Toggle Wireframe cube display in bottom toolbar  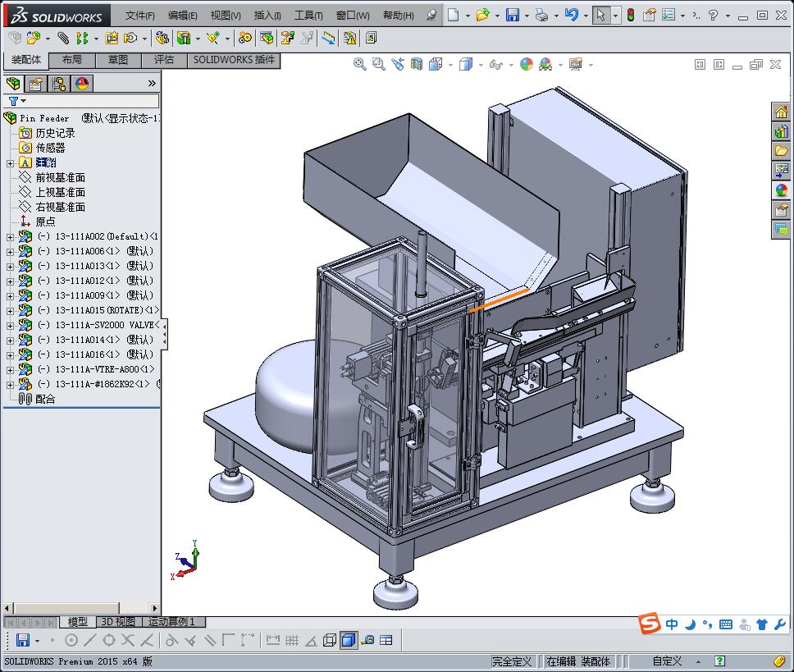coord(330,640)
